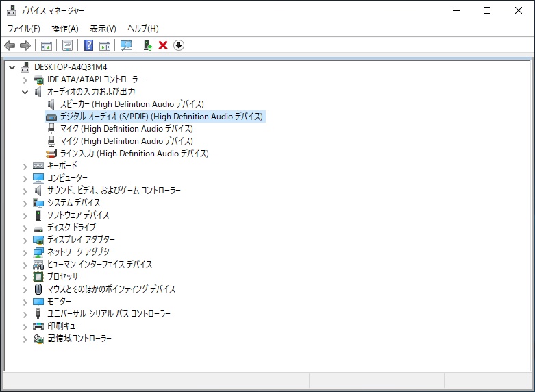Select the second マイク device row

coord(127,141)
